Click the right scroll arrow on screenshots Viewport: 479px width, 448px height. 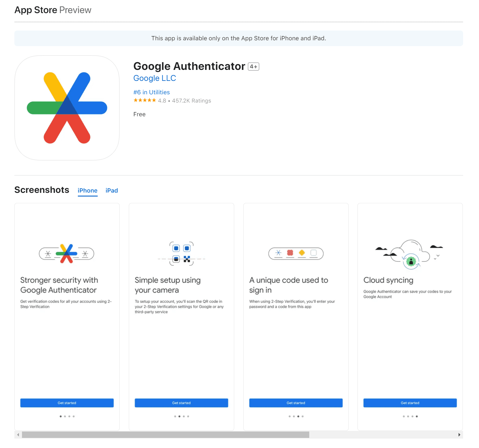(x=459, y=435)
